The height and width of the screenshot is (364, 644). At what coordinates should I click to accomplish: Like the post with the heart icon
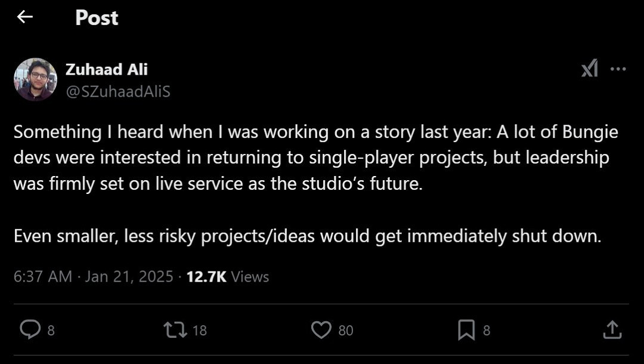[x=321, y=329]
